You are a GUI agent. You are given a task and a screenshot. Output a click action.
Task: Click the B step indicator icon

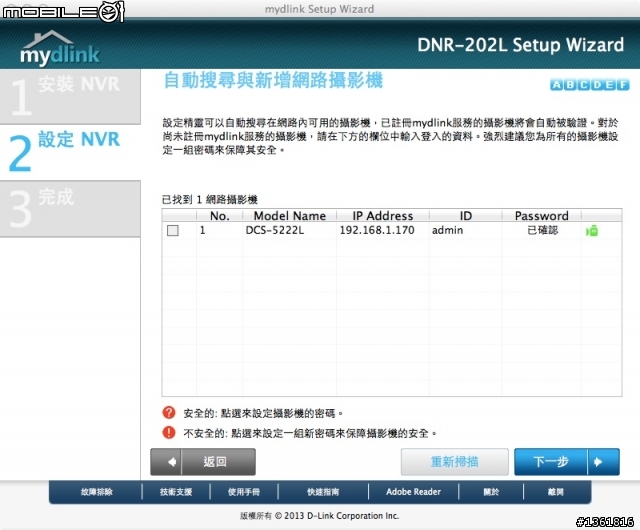pos(569,85)
